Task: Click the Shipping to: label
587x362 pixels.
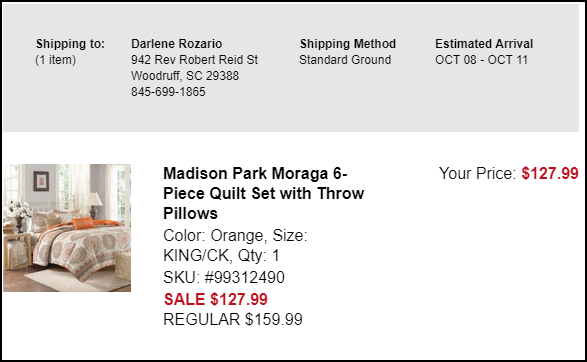Action: tap(70, 44)
